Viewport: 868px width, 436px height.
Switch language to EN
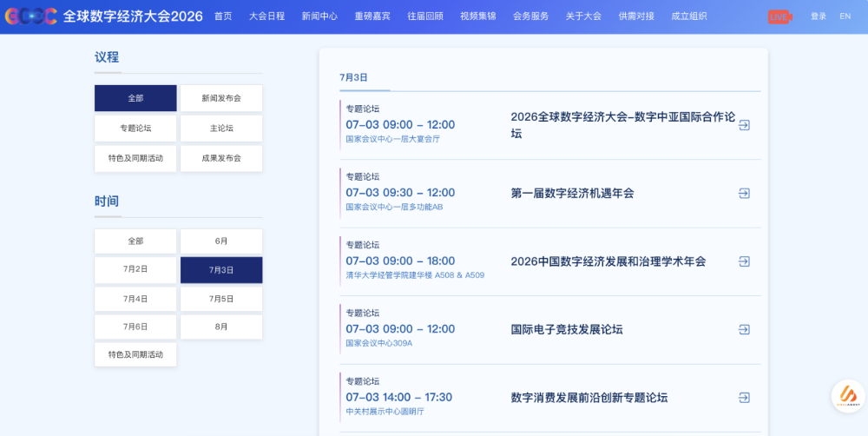click(845, 16)
